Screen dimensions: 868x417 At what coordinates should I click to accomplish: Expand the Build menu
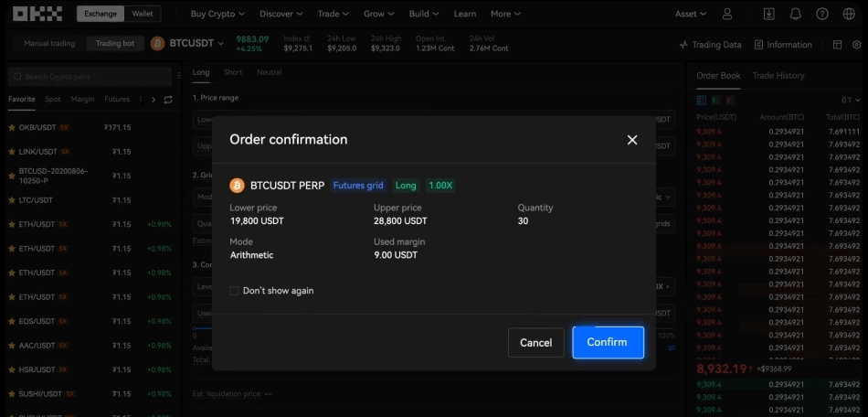(x=424, y=14)
